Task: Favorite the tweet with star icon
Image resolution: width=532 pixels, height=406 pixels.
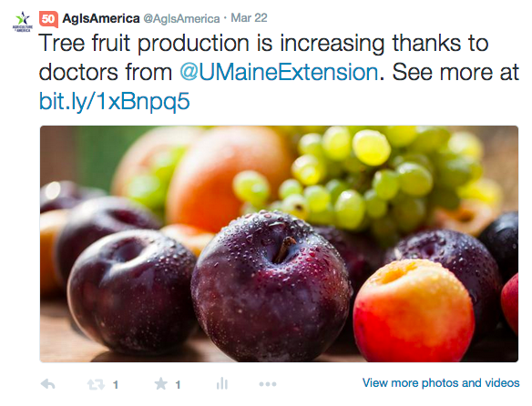Action: tap(161, 384)
